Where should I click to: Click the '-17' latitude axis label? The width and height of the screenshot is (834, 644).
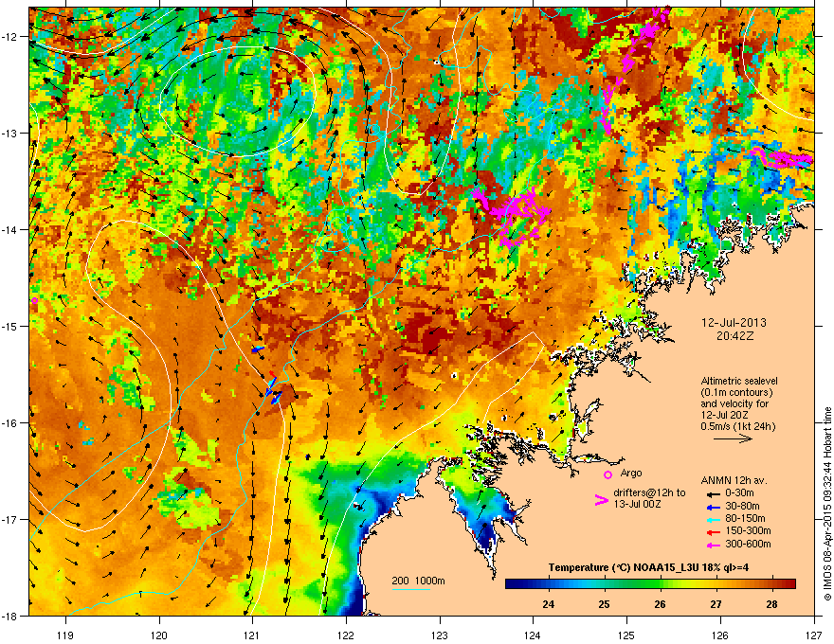[10, 519]
